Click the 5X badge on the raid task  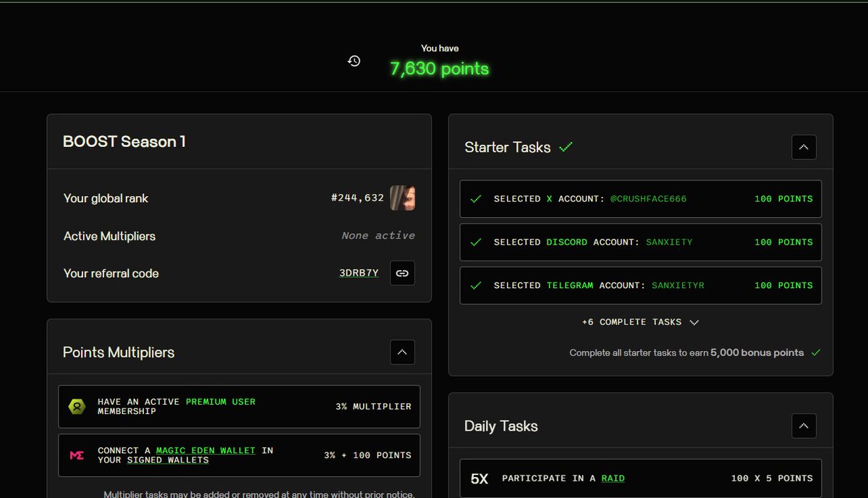coord(480,478)
